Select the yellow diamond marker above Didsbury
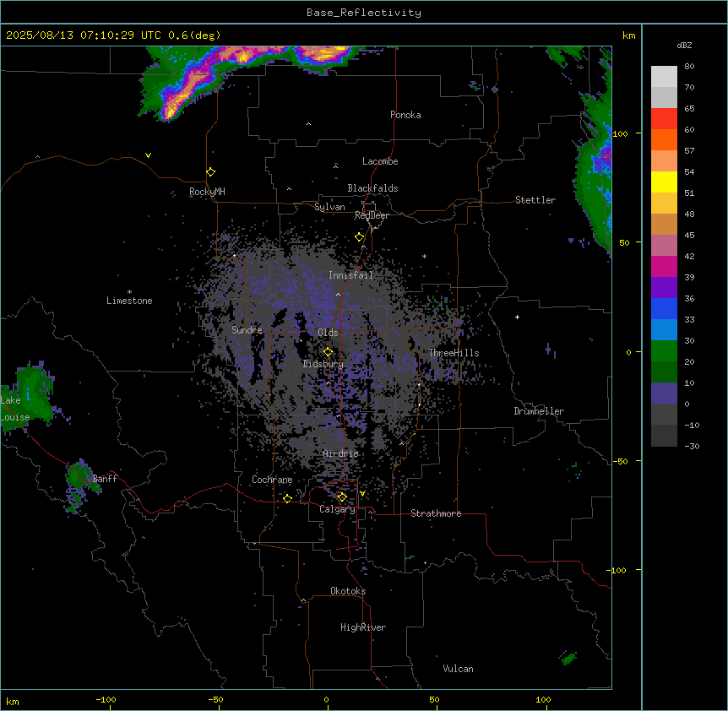Viewport: 728px width, 711px height. tap(329, 352)
